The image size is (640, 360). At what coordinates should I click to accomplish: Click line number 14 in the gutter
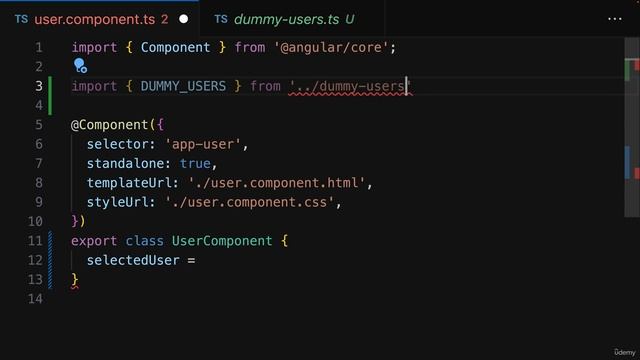tap(35, 299)
